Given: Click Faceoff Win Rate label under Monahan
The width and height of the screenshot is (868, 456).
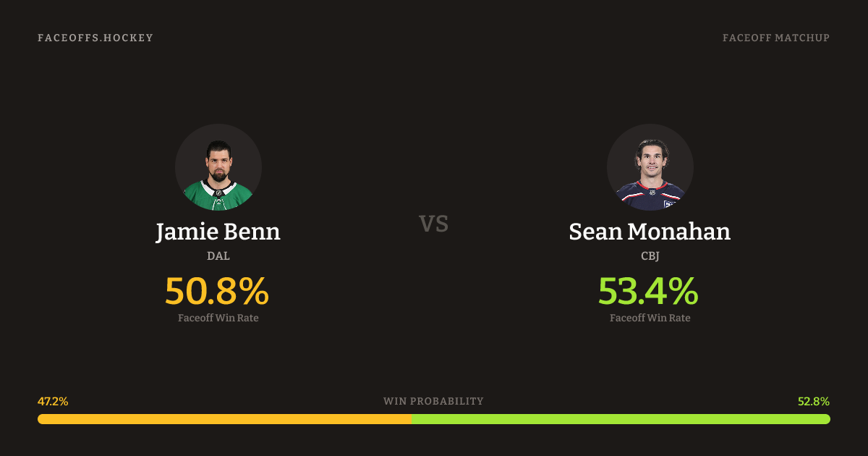Looking at the screenshot, I should tap(650, 318).
